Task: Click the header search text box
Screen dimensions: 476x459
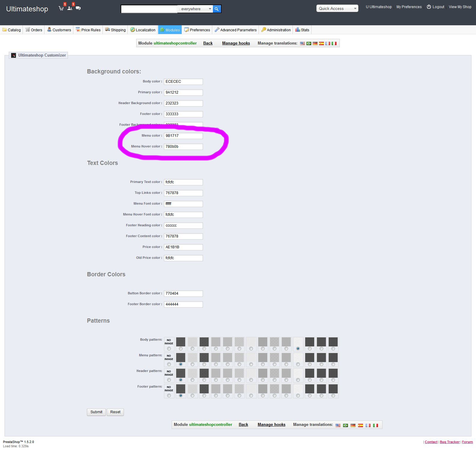Action: 149,9
